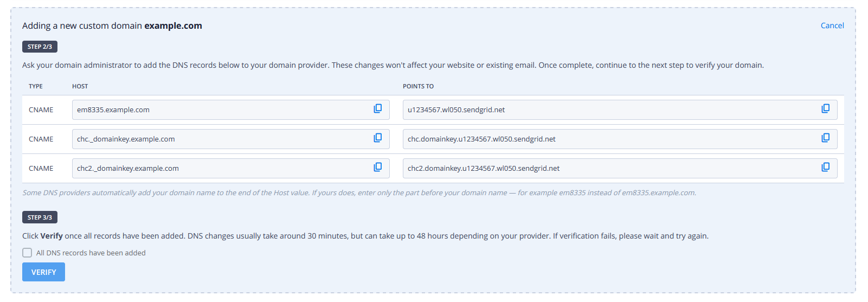Image resolution: width=868 pixels, height=302 pixels.
Task: Copy chc2.domainkey.u1234567.wl050.sendgrid.net points-to value
Action: (826, 167)
